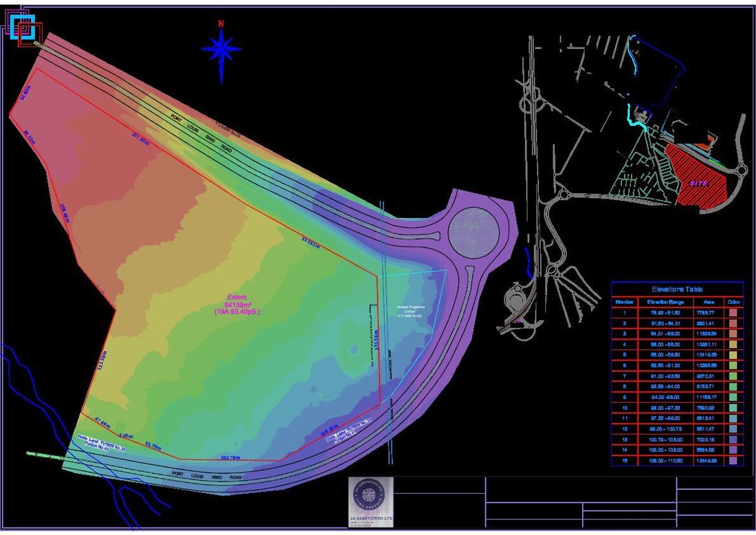This screenshot has width=756, height=535.
Task: Pick the color swatch in row 2
Action: tap(733, 323)
